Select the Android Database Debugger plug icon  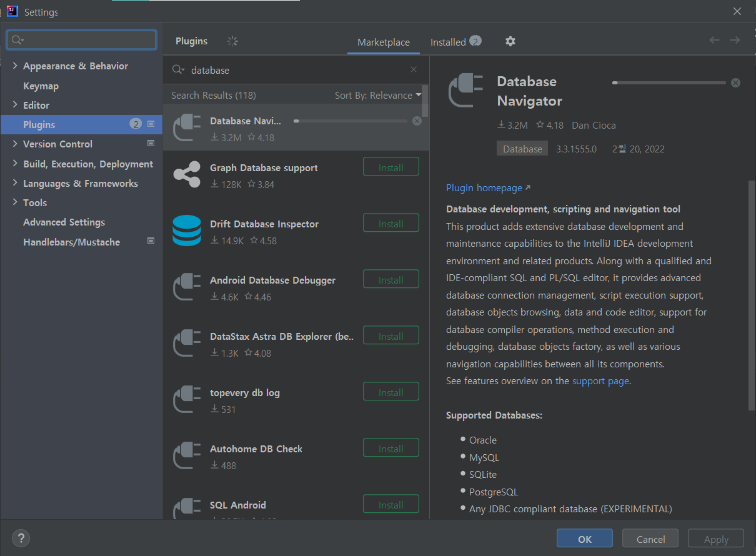(187, 287)
